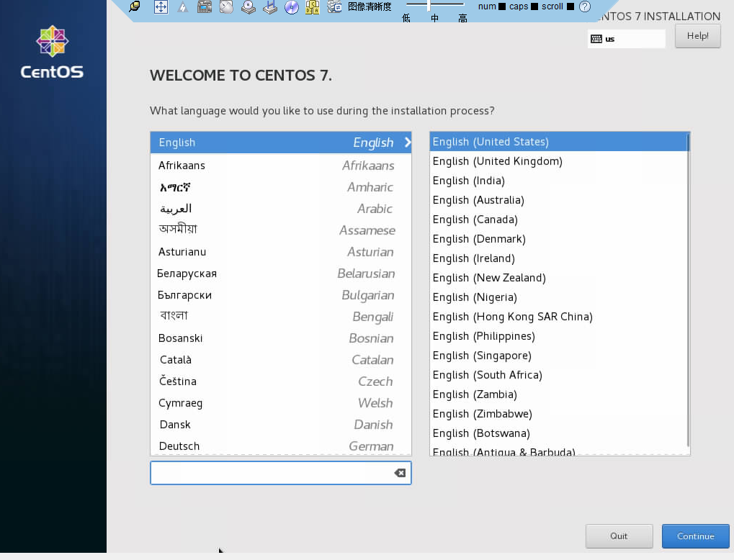Select English (Philippines) locale

click(558, 336)
